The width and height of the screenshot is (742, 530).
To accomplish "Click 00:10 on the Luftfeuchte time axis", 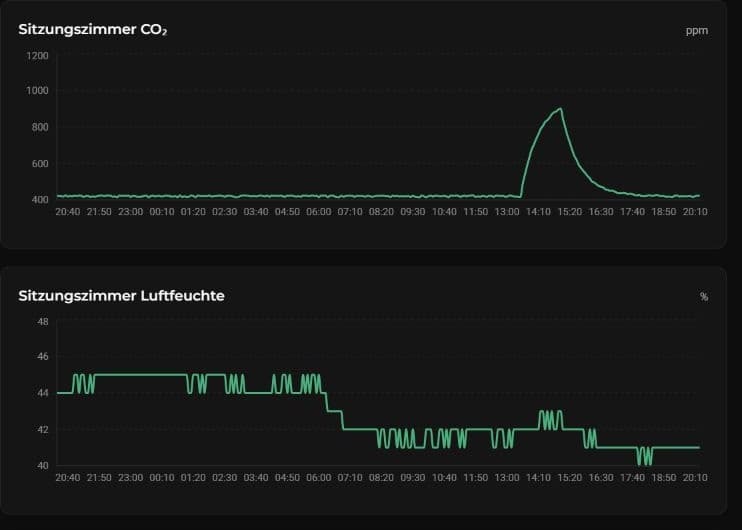I will pos(162,478).
